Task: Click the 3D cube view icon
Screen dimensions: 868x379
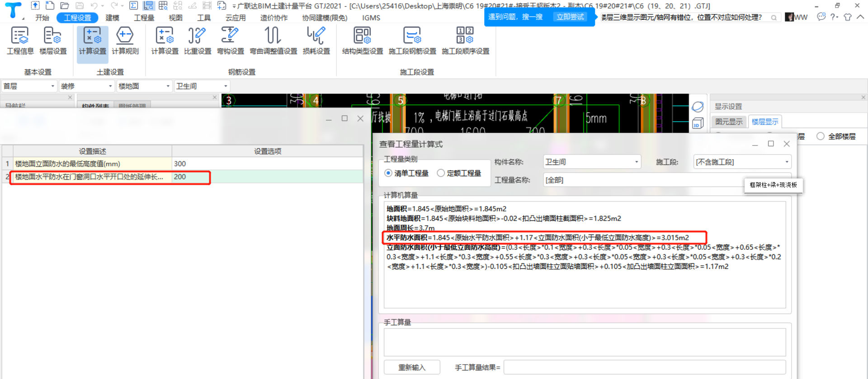Action: point(698,123)
